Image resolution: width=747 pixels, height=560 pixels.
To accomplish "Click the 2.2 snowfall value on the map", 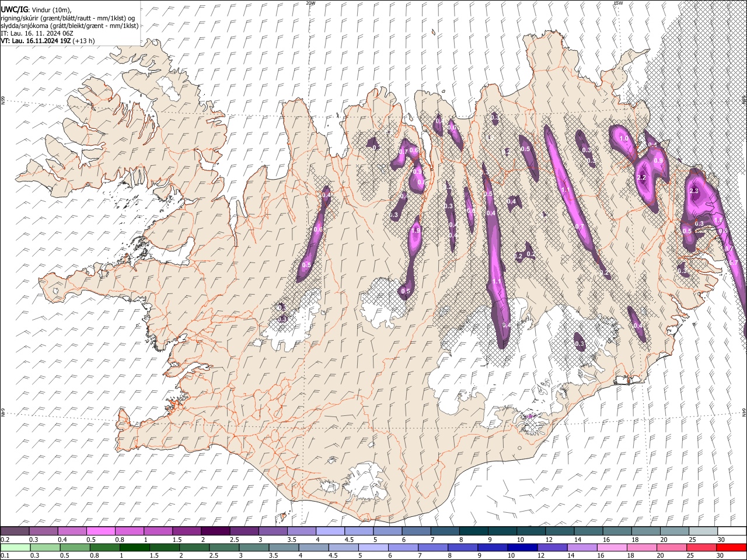I will coord(642,177).
